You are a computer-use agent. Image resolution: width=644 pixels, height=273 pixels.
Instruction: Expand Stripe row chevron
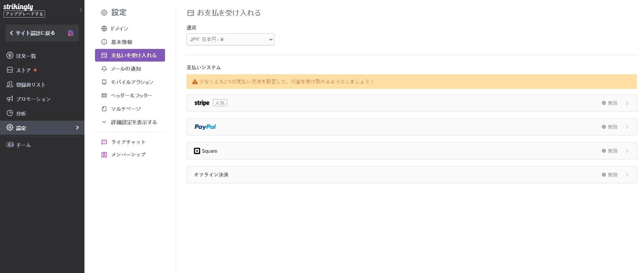[x=627, y=103]
